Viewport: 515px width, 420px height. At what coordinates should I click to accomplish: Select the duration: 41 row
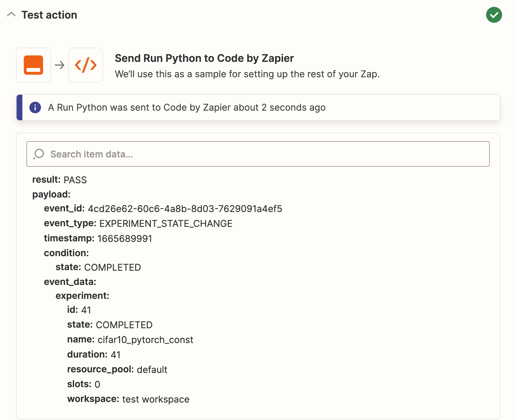(94, 355)
